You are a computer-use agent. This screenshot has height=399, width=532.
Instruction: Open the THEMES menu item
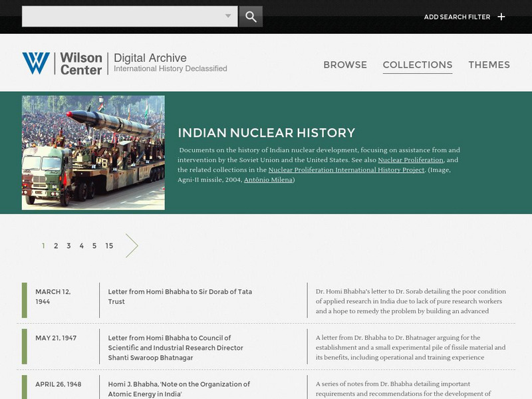(x=490, y=65)
